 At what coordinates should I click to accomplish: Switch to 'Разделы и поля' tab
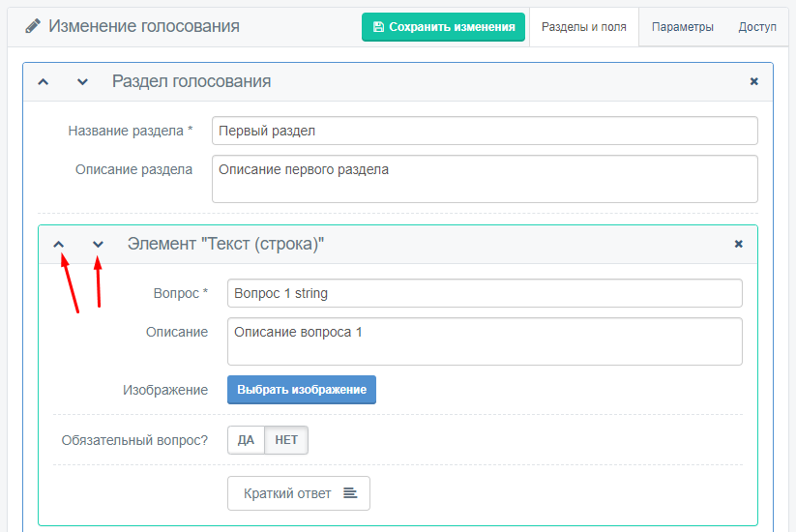tap(584, 27)
